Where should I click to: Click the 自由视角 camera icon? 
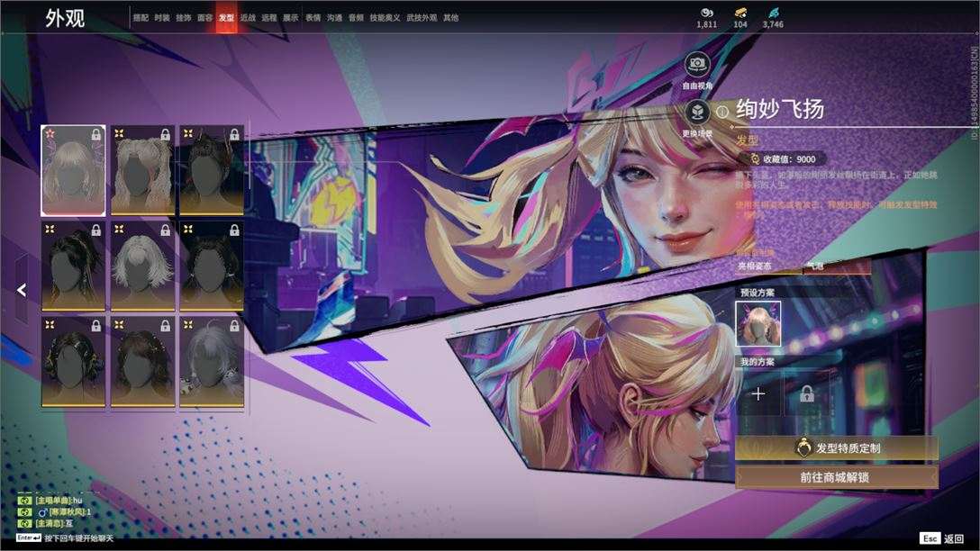(697, 64)
